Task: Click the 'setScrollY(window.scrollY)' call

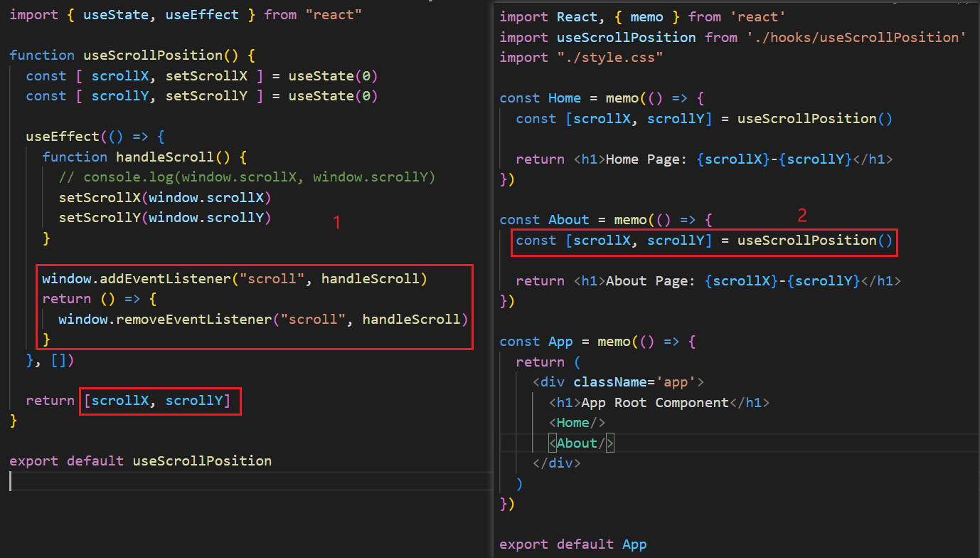Action: click(165, 217)
